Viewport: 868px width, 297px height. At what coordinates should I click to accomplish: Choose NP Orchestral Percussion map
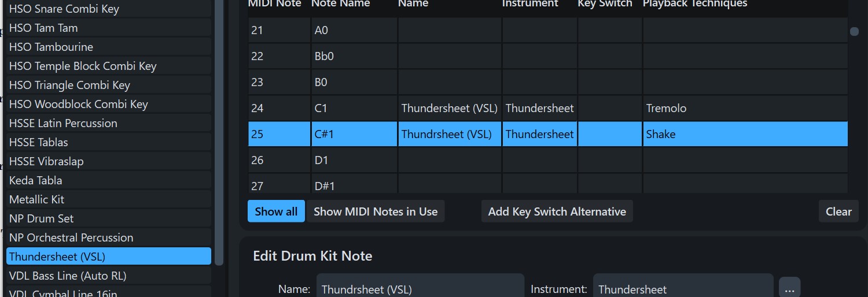109,237
